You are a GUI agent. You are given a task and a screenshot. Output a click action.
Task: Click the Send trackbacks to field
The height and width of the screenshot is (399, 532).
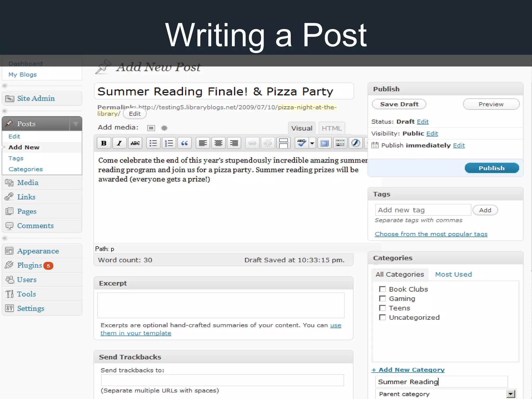point(223,380)
